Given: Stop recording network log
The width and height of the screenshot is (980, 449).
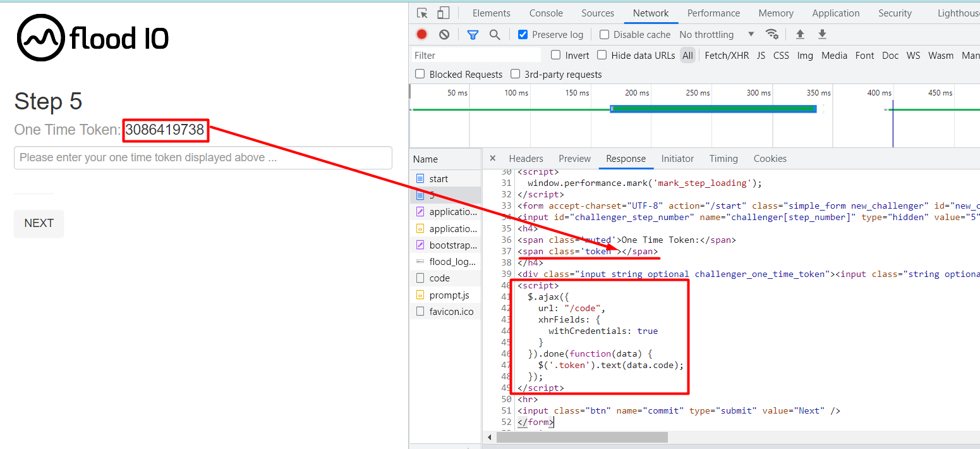Looking at the screenshot, I should click(421, 34).
